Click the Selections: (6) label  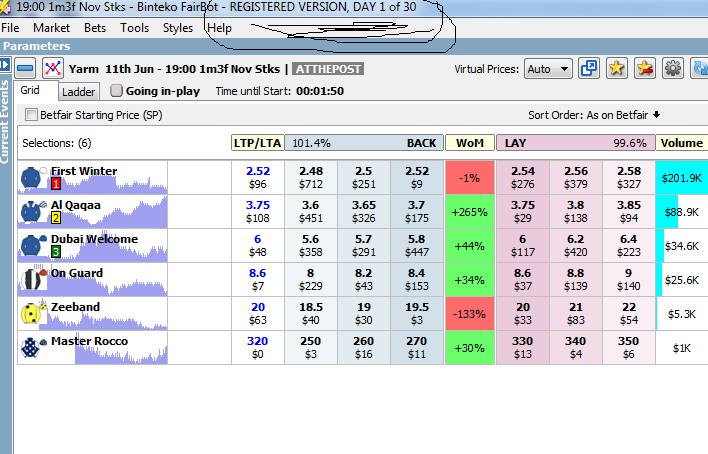click(x=57, y=143)
